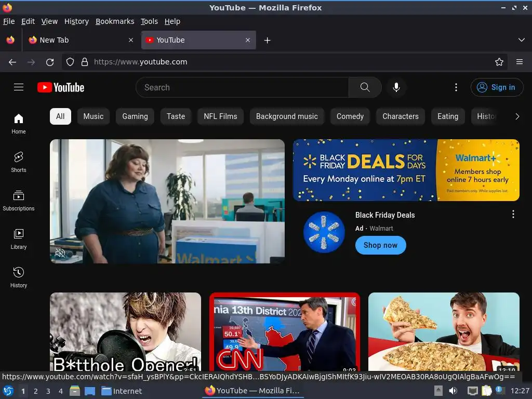List all tabs dropdown arrow
532x399 pixels.
click(x=522, y=40)
